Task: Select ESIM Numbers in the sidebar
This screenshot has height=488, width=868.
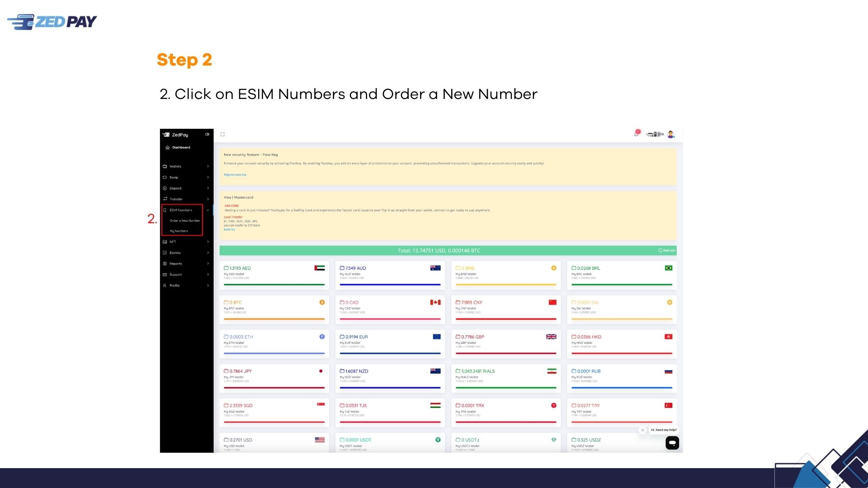Action: pos(181,210)
